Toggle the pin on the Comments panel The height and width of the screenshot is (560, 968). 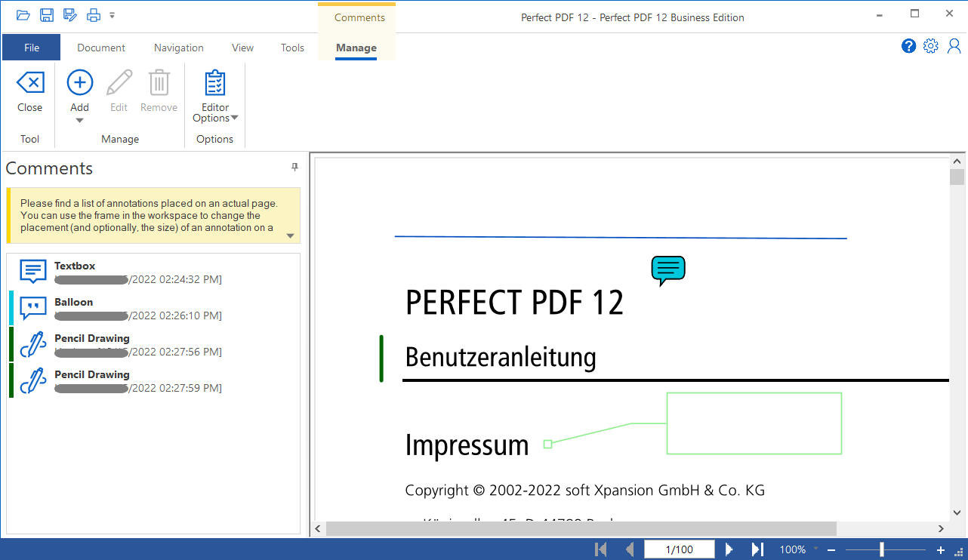294,168
